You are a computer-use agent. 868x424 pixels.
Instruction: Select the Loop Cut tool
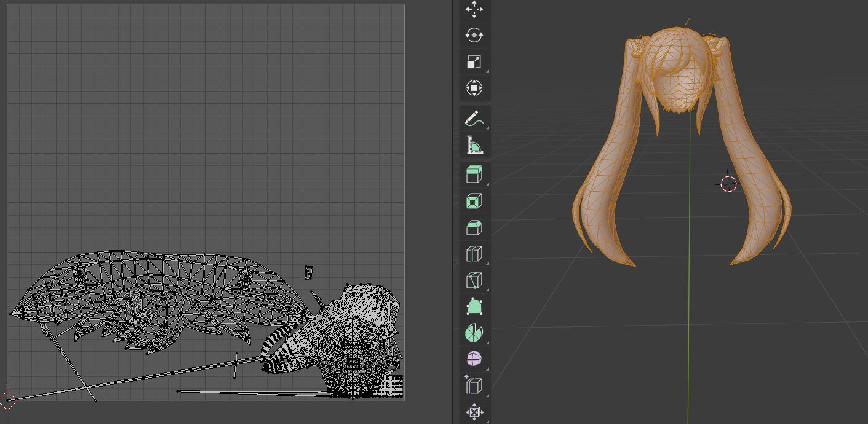[x=474, y=254]
